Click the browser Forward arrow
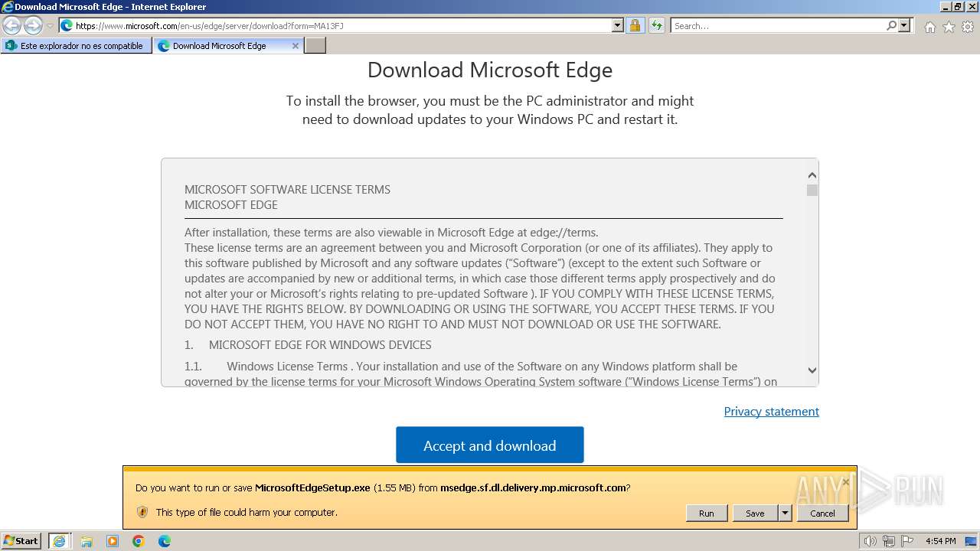Screen dimensions: 980x551 pyautogui.click(x=33, y=25)
